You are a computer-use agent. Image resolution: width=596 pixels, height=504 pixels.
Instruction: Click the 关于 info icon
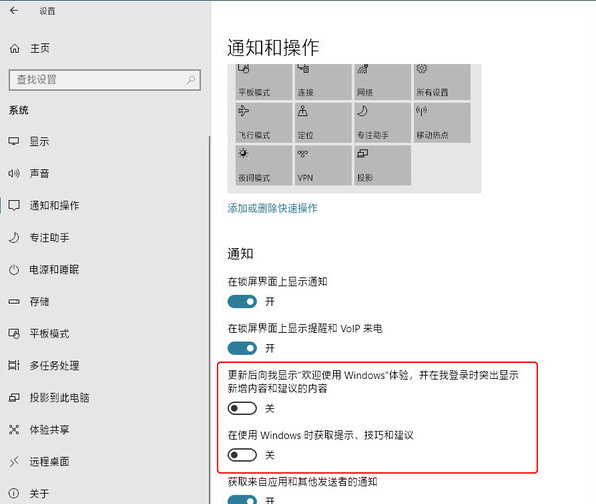14,493
